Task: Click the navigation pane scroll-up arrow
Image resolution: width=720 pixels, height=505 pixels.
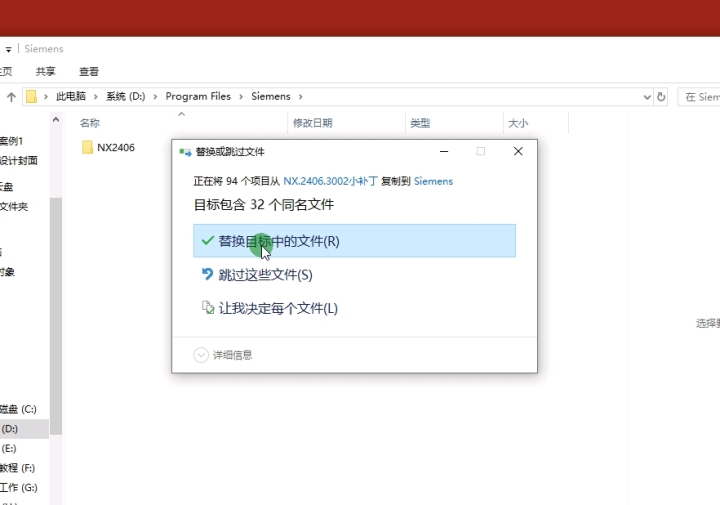Action: pos(56,120)
